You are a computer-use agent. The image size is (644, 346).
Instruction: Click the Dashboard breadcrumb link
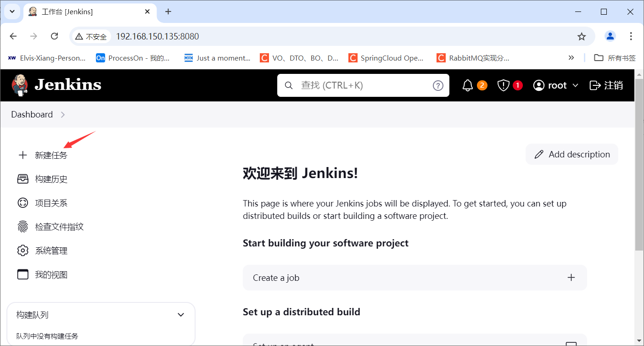[32, 115]
